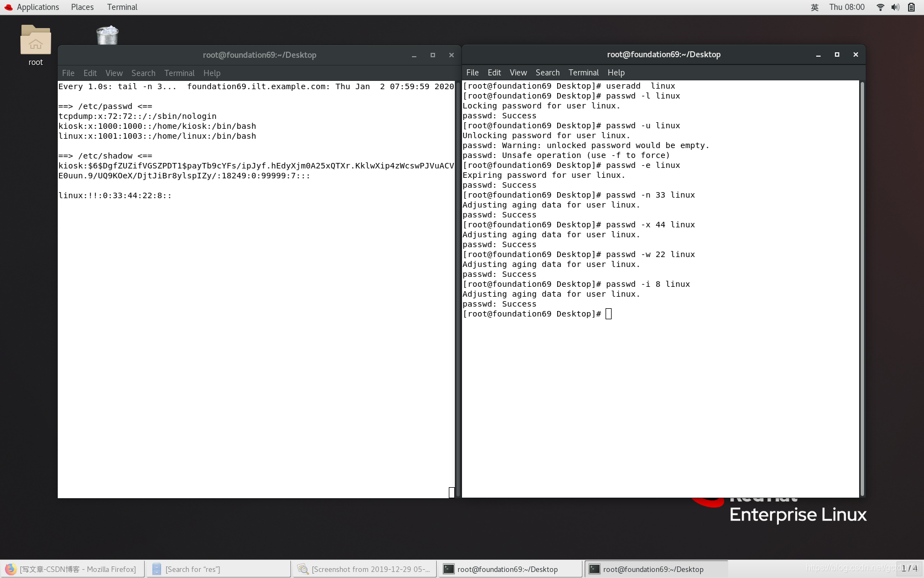Click the right terminal command prompt cursor
Image resolution: width=924 pixels, height=578 pixels.
[x=609, y=314]
